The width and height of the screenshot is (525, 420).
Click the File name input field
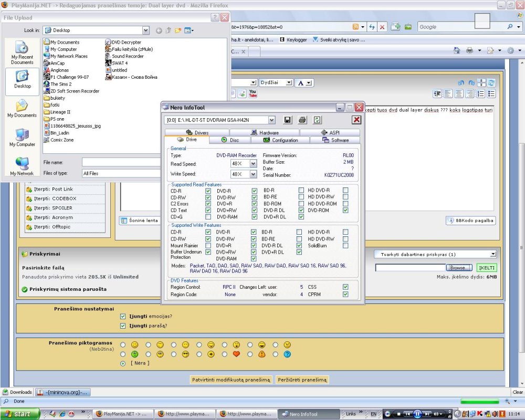coord(121,162)
